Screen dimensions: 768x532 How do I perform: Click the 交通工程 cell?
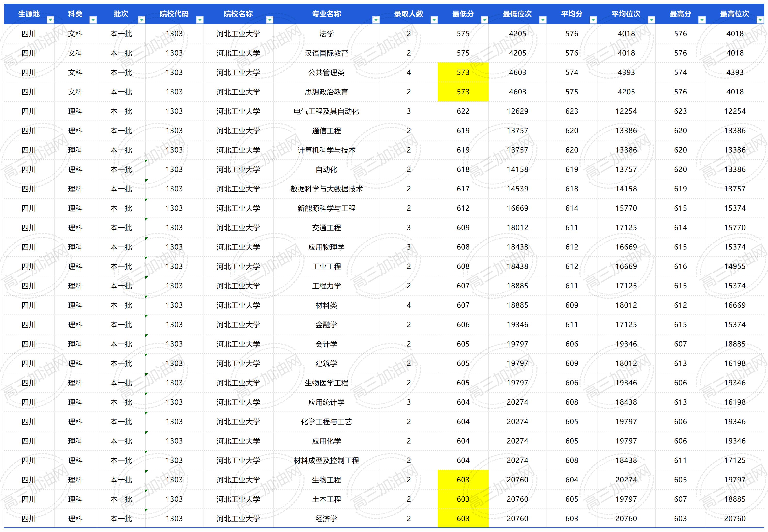pyautogui.click(x=327, y=228)
